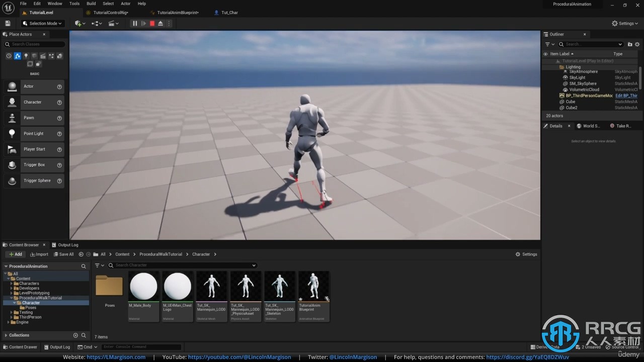Select the Basic category icon in Place Actors

pos(17,56)
